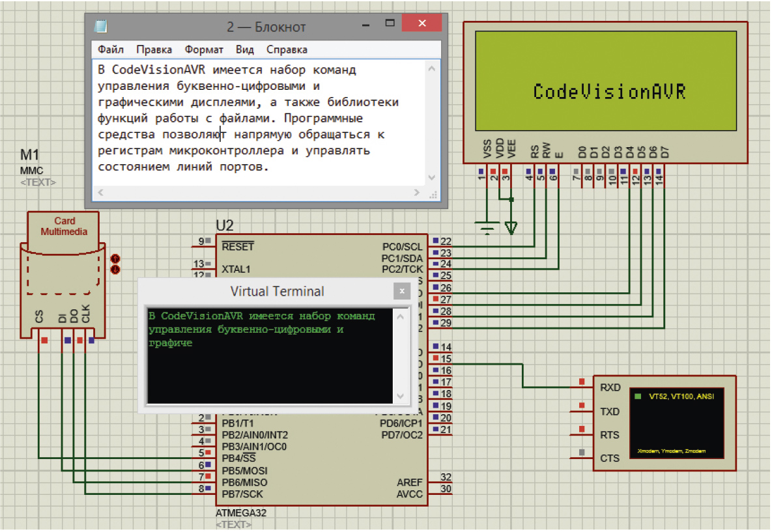Click Notepad vertical scrollbar up arrow
Image resolution: width=772 pixels, height=532 pixels.
[431, 69]
